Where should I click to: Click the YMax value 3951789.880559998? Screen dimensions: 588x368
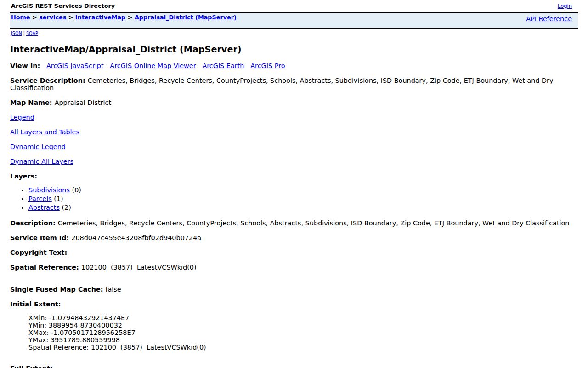click(x=85, y=340)
